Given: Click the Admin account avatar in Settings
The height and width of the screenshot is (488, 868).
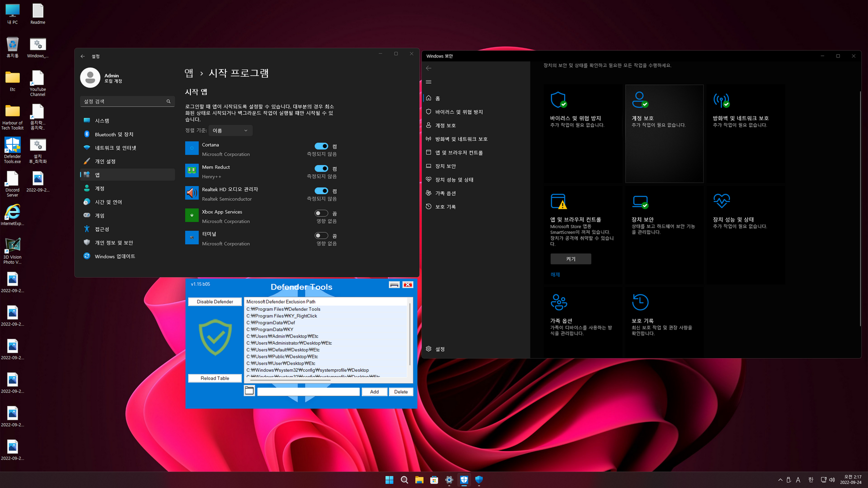Looking at the screenshot, I should click(x=90, y=77).
